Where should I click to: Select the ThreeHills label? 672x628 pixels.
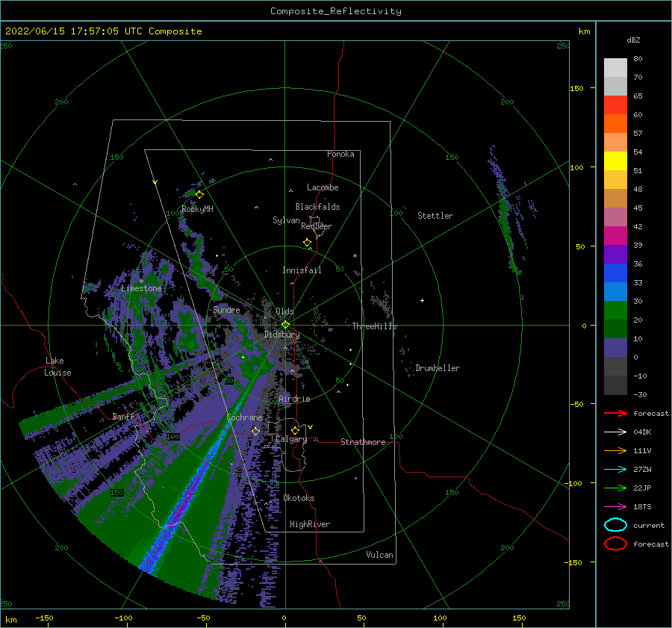pos(375,326)
